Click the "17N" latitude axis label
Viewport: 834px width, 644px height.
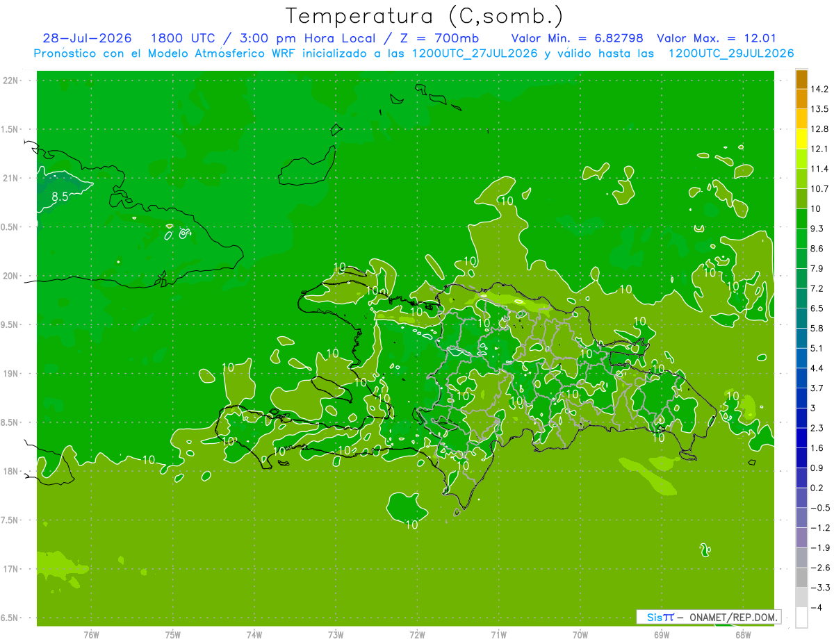(x=10, y=569)
